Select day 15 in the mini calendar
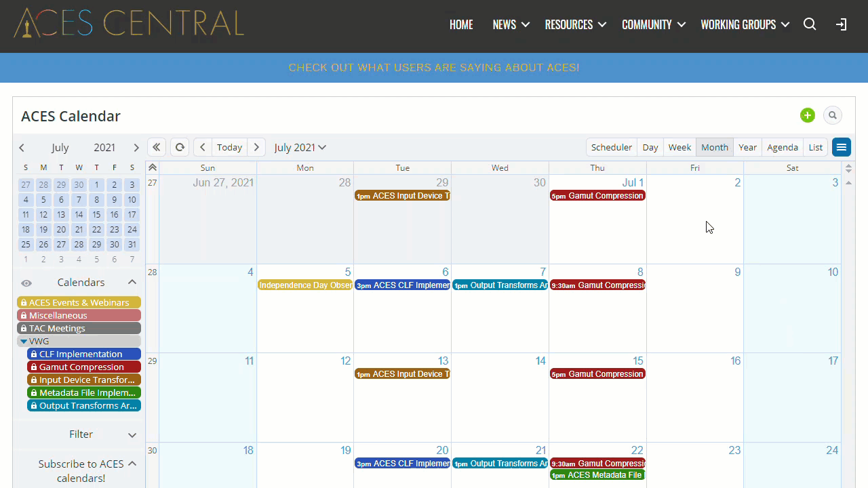Viewport: 868px width, 488px height. click(96, 215)
